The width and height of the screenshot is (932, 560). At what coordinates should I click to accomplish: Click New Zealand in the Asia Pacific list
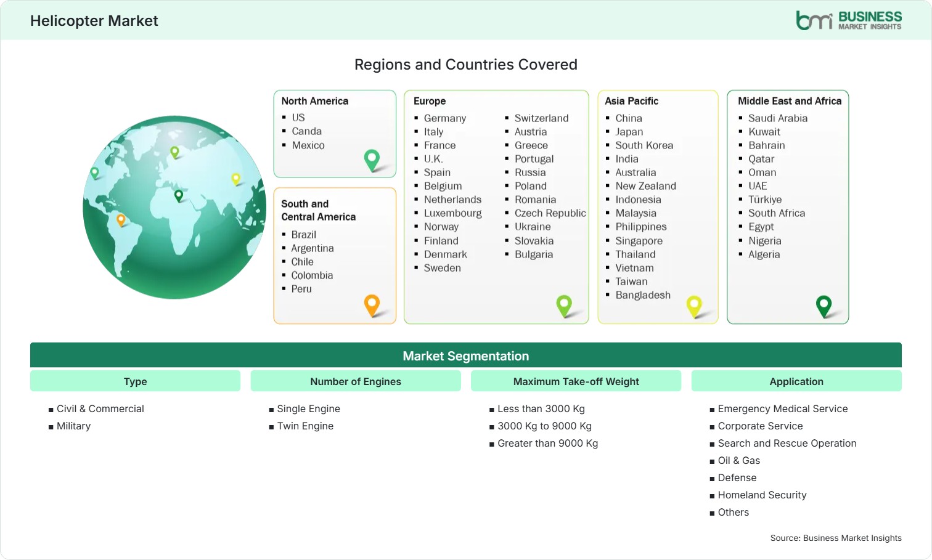(646, 186)
